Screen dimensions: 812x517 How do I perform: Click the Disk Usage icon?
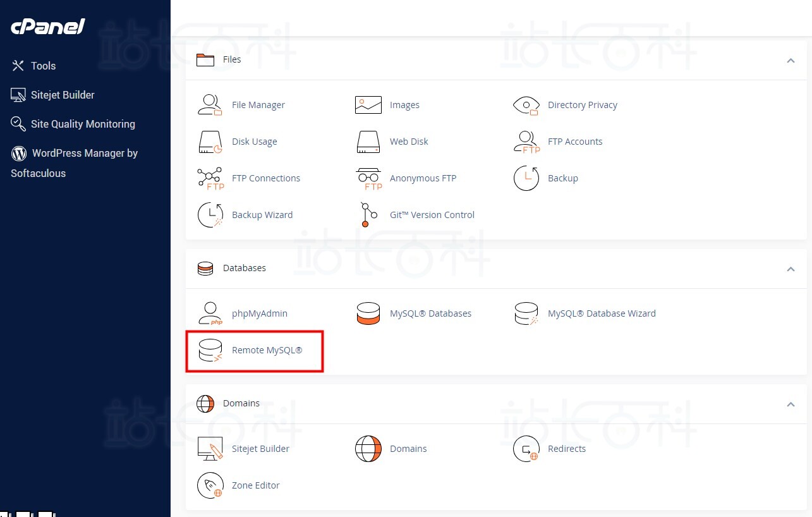[210, 142]
